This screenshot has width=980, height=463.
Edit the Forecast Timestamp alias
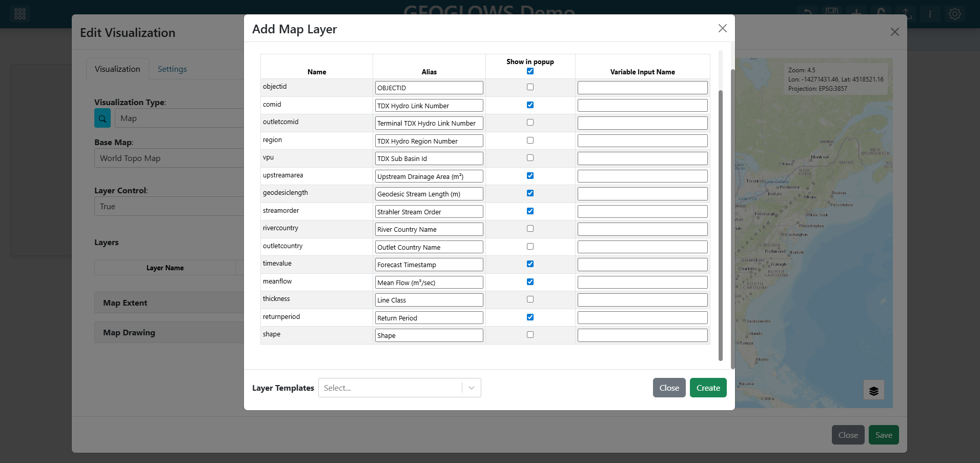[x=429, y=265]
